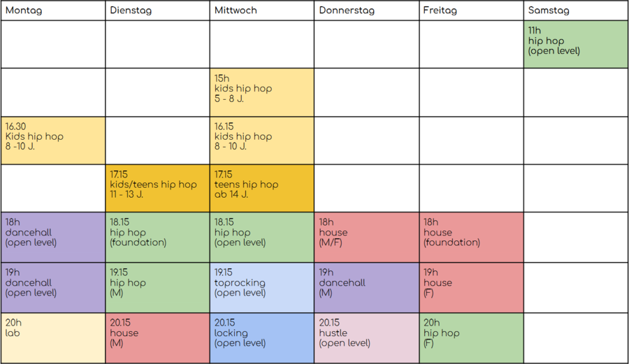Select the Montag column header

53,10
